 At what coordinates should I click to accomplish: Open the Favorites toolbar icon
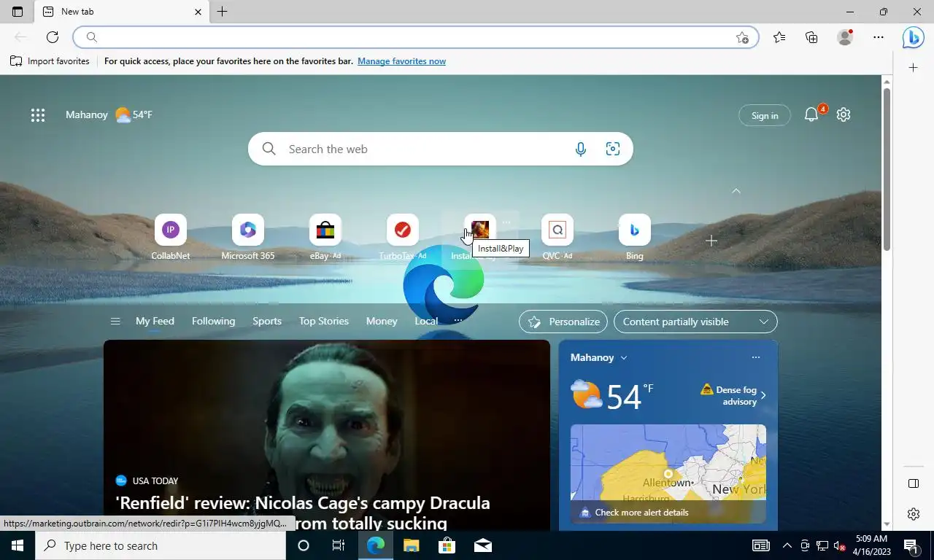pos(779,37)
